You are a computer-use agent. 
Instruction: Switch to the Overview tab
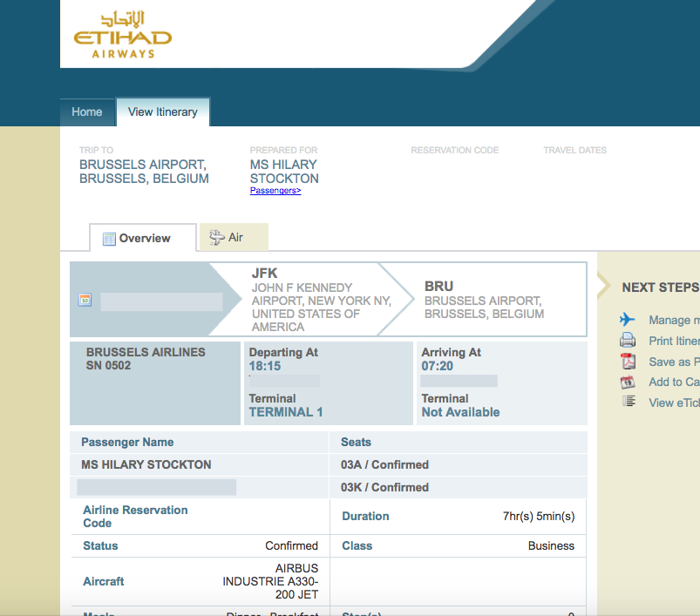tap(143, 238)
